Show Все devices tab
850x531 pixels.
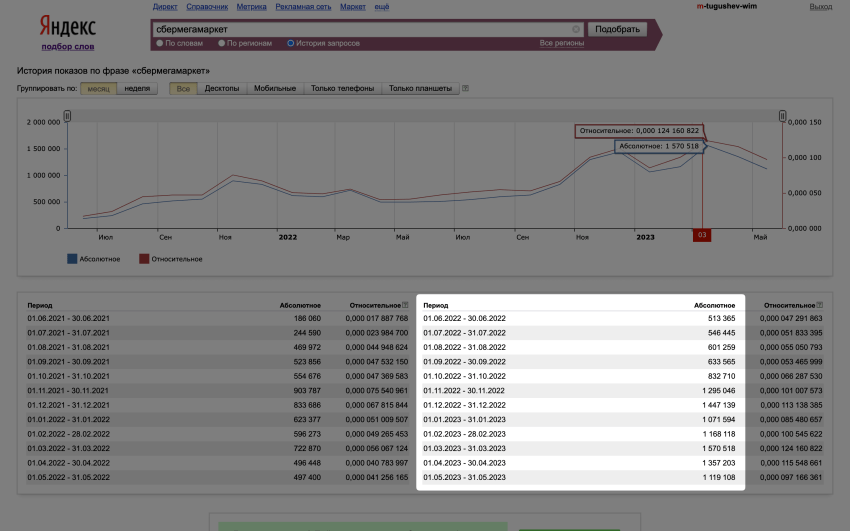tap(183, 88)
